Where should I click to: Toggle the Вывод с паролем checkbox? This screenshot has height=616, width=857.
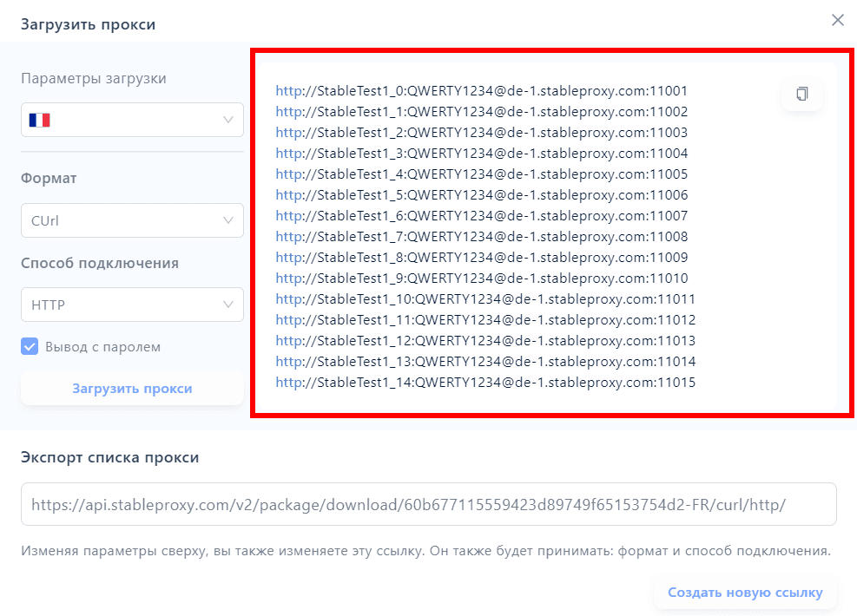29,346
